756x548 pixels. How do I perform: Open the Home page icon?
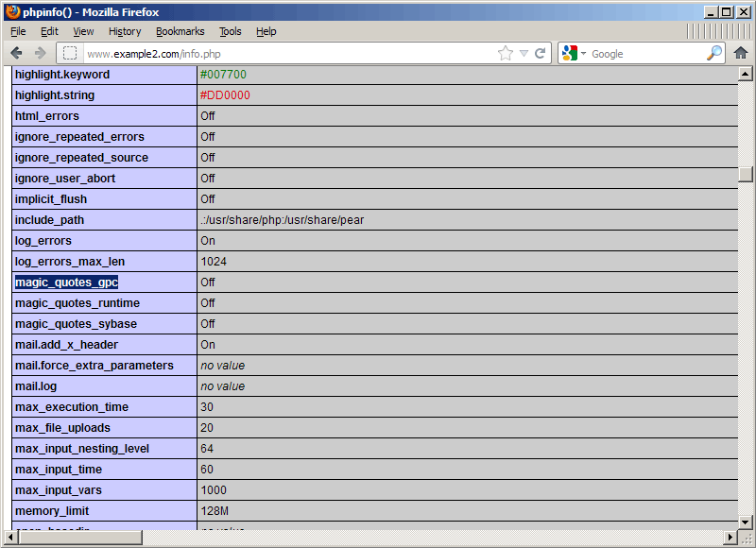coord(741,53)
